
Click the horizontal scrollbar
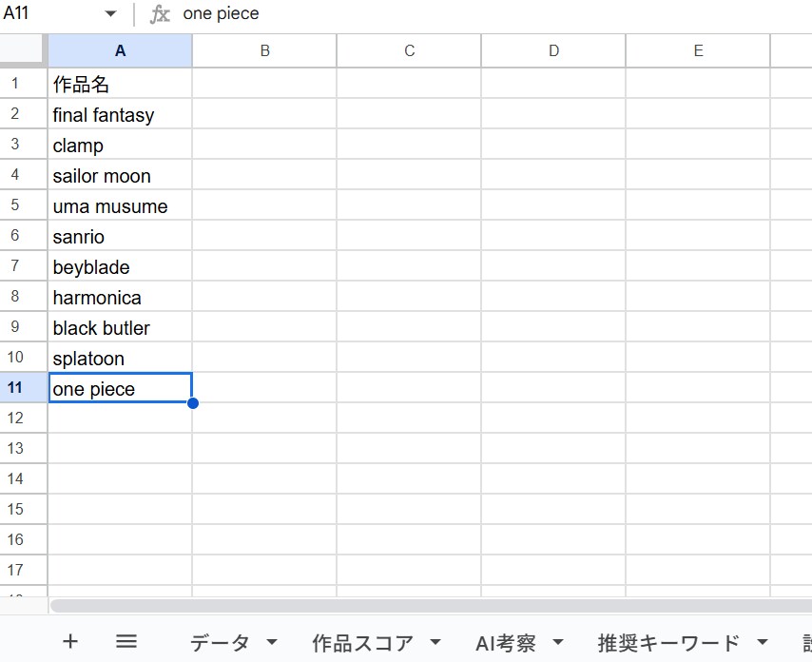coord(431,606)
